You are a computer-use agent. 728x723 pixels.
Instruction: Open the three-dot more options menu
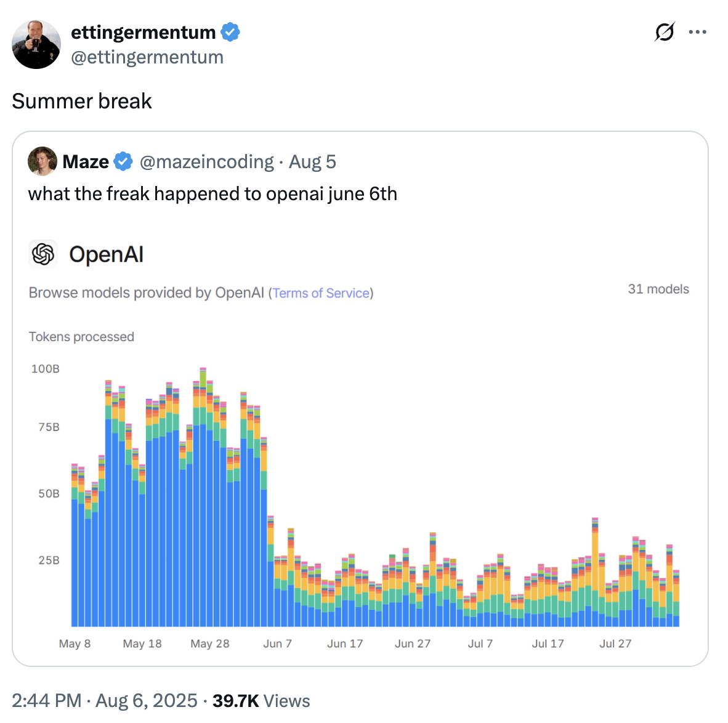[698, 32]
